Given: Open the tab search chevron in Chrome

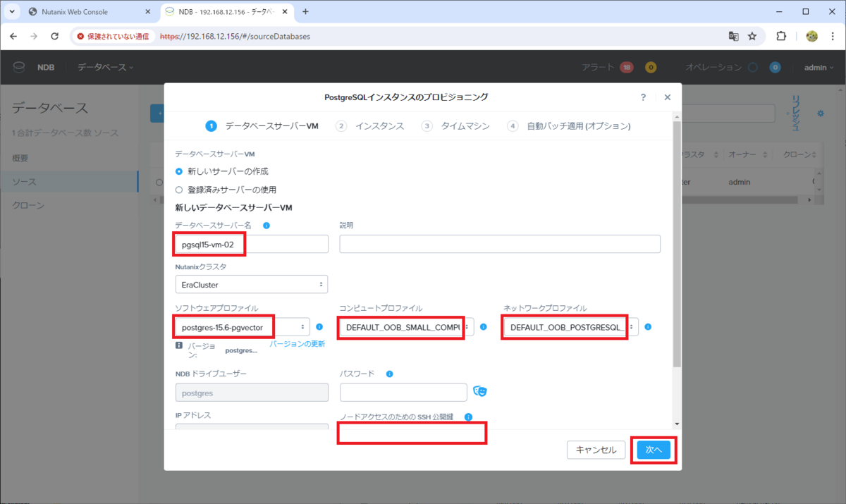Looking at the screenshot, I should point(13,12).
